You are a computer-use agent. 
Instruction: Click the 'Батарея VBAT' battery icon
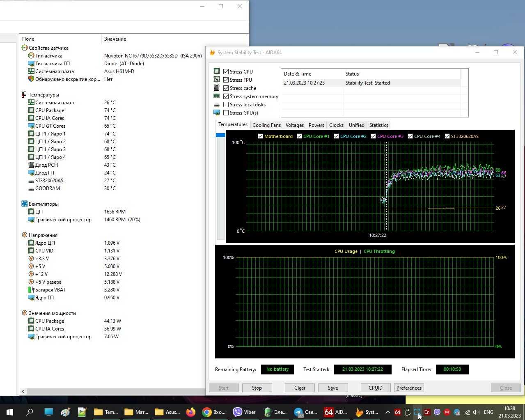(x=31, y=289)
